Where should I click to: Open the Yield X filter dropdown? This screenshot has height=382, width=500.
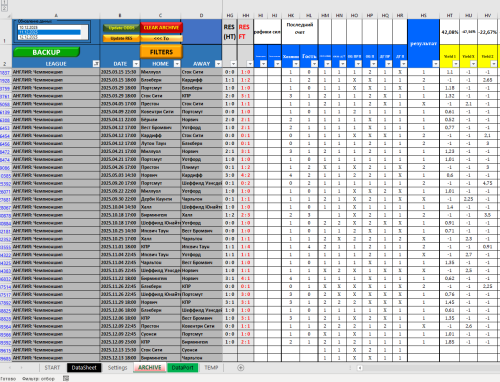coord(473,64)
